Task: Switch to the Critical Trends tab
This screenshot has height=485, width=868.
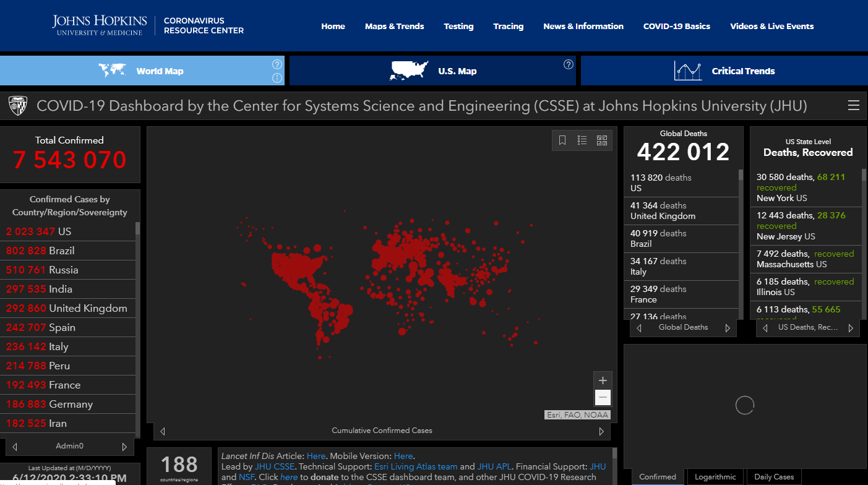Action: tap(724, 71)
